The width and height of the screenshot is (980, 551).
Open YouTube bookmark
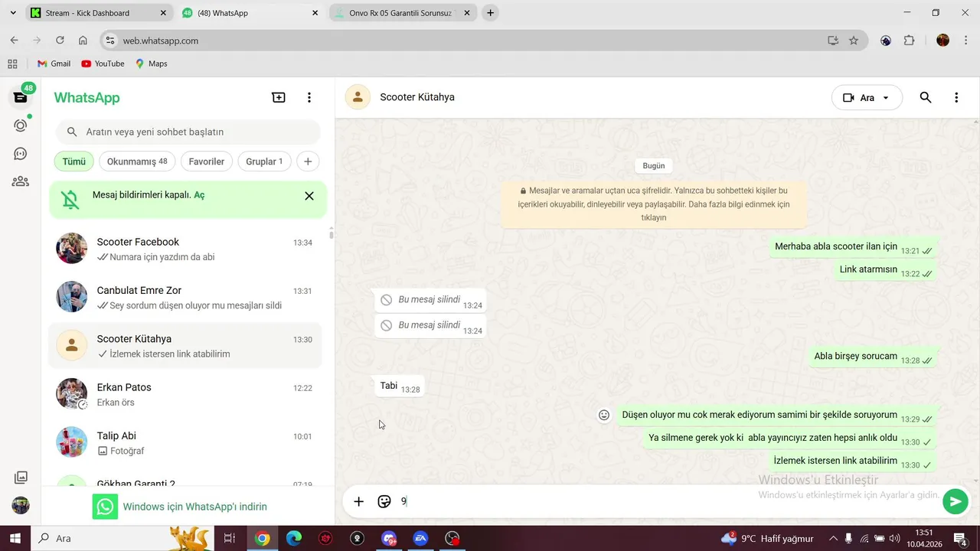click(103, 64)
